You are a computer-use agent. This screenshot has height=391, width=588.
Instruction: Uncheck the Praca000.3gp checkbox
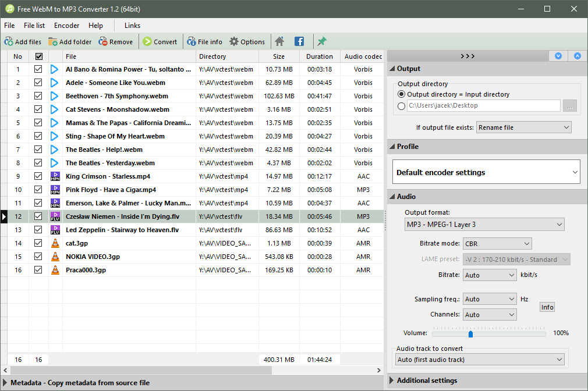click(x=38, y=269)
